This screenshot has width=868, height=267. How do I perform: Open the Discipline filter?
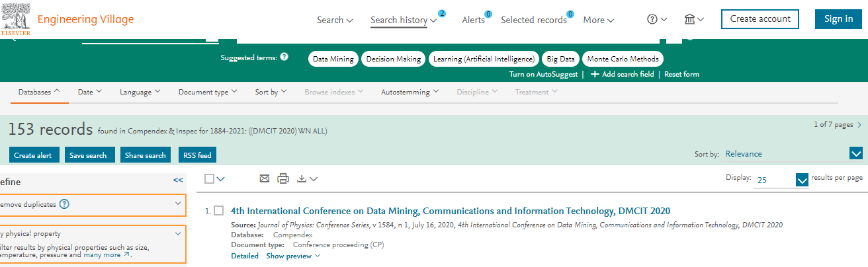477,92
